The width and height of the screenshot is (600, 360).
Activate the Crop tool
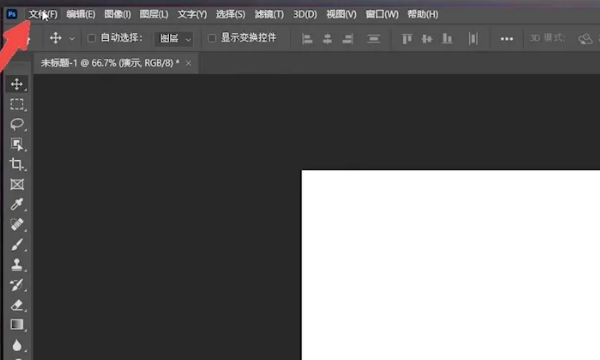tap(17, 164)
